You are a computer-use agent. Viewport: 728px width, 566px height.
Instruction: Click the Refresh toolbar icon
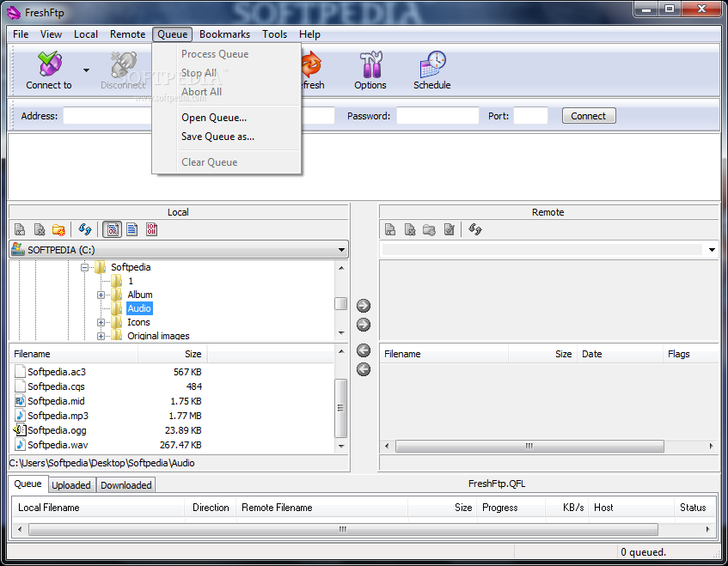(311, 64)
